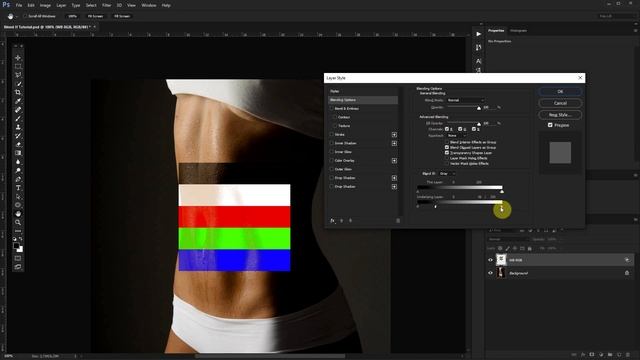
Task: Select the Pen tool
Action: coord(18,179)
